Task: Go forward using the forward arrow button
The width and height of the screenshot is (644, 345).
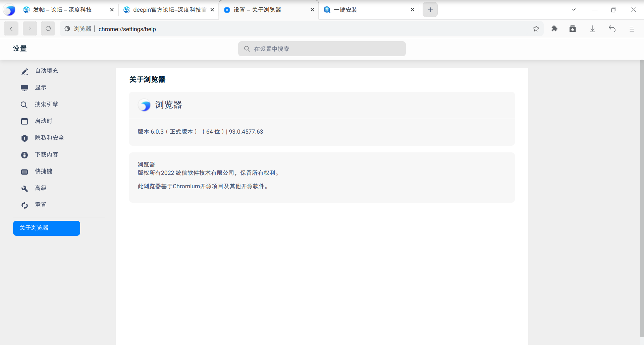Action: click(x=30, y=29)
